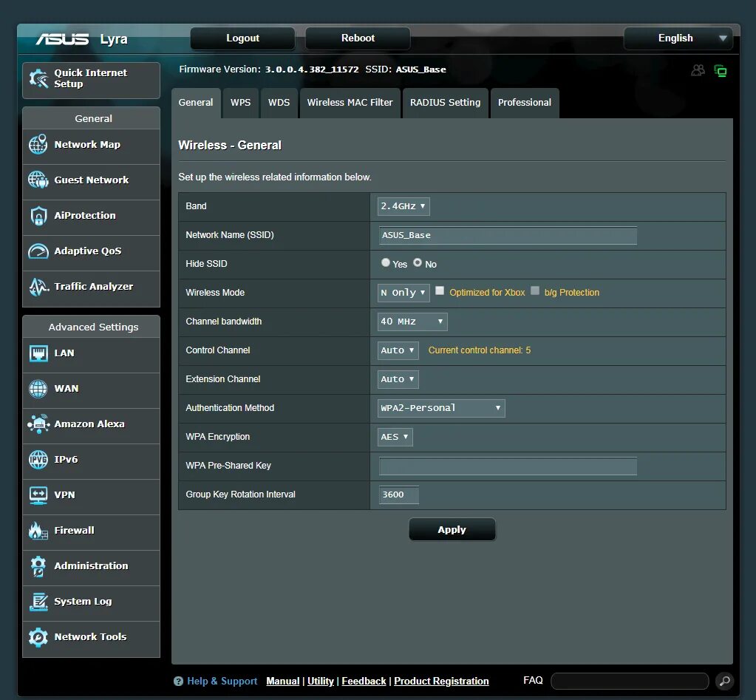Select No for Hide SSID
This screenshot has height=700, width=756.
pos(418,262)
